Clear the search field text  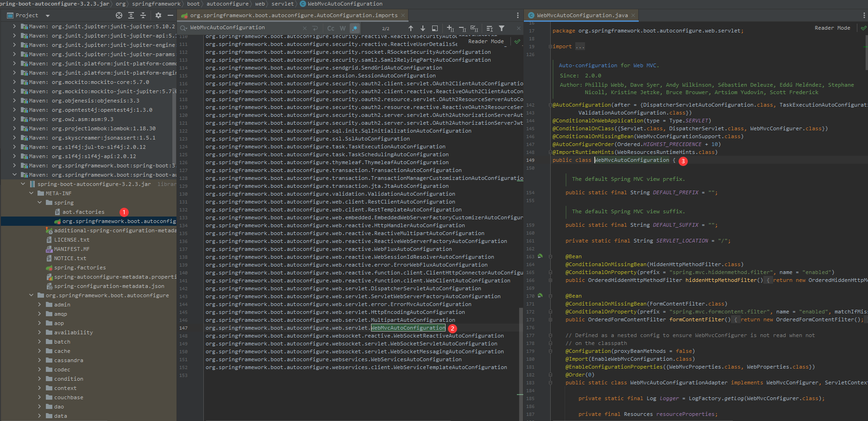click(304, 28)
